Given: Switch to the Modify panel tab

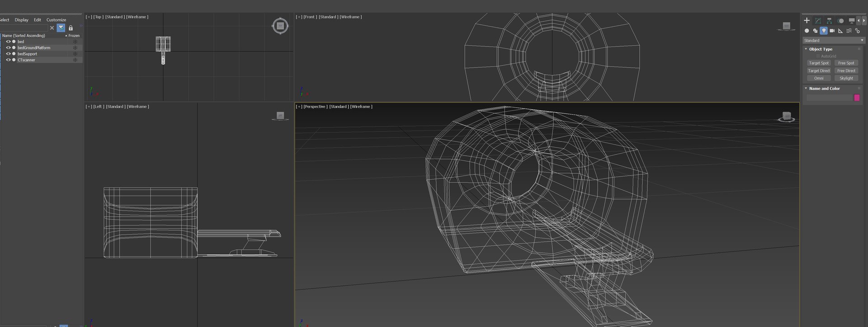Looking at the screenshot, I should (818, 20).
